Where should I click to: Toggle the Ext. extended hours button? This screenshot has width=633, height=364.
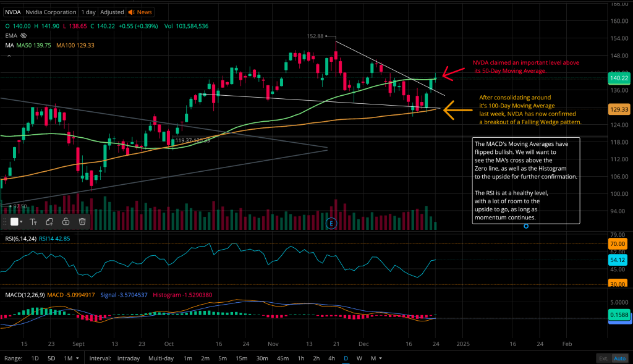603,358
